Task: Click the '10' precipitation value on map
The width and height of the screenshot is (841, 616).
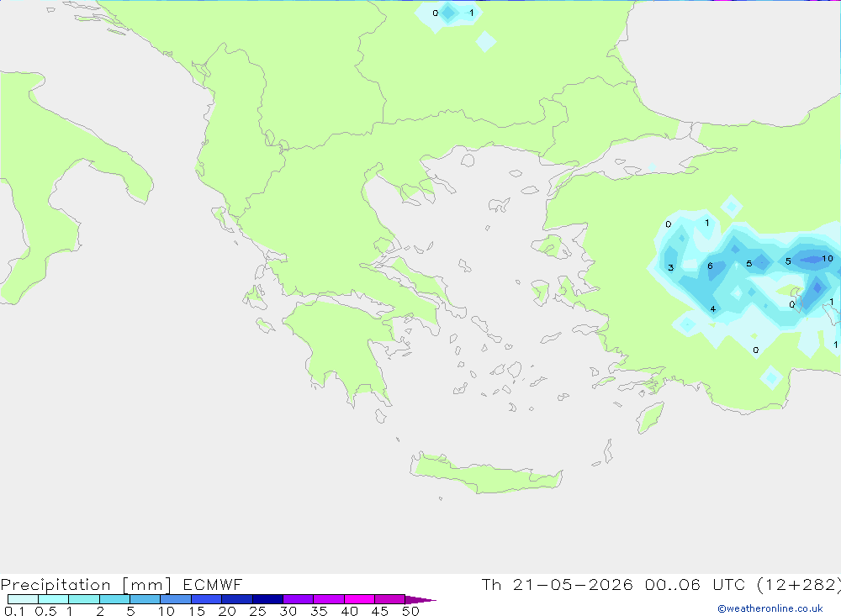Action: [x=828, y=258]
